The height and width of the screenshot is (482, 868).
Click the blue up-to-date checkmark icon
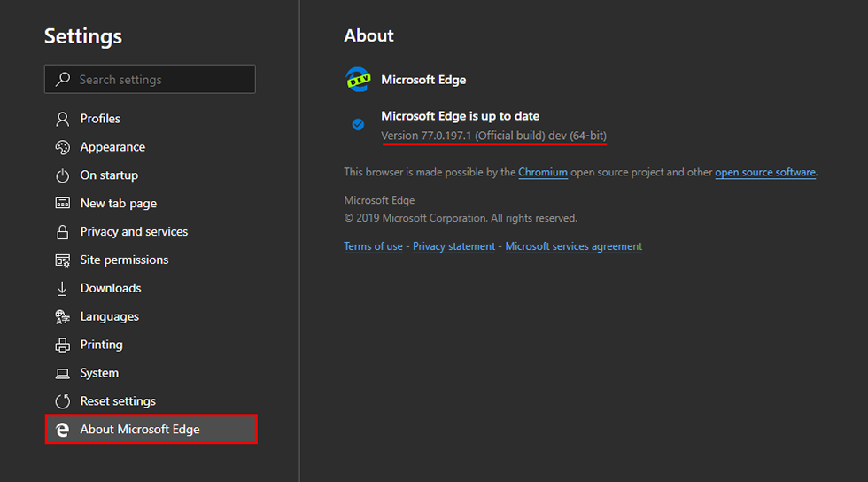point(358,125)
